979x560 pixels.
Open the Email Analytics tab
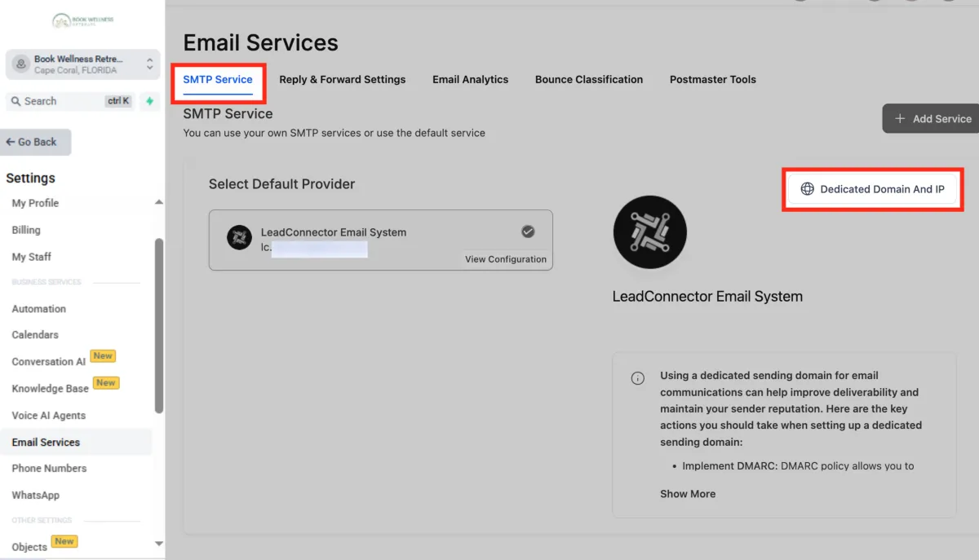(471, 79)
